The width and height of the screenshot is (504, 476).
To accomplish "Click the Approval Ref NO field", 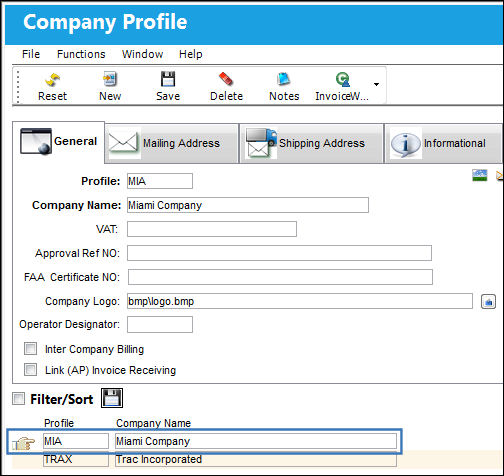I will coord(279,253).
